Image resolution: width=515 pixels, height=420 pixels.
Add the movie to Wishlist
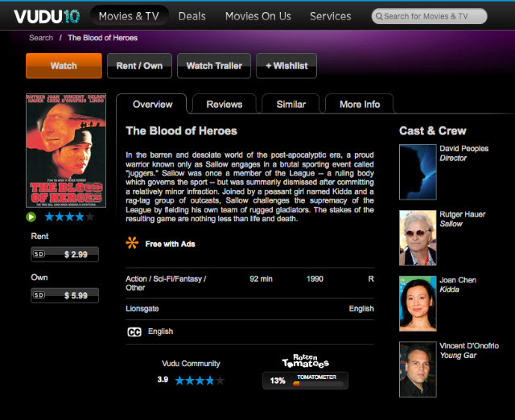point(286,66)
